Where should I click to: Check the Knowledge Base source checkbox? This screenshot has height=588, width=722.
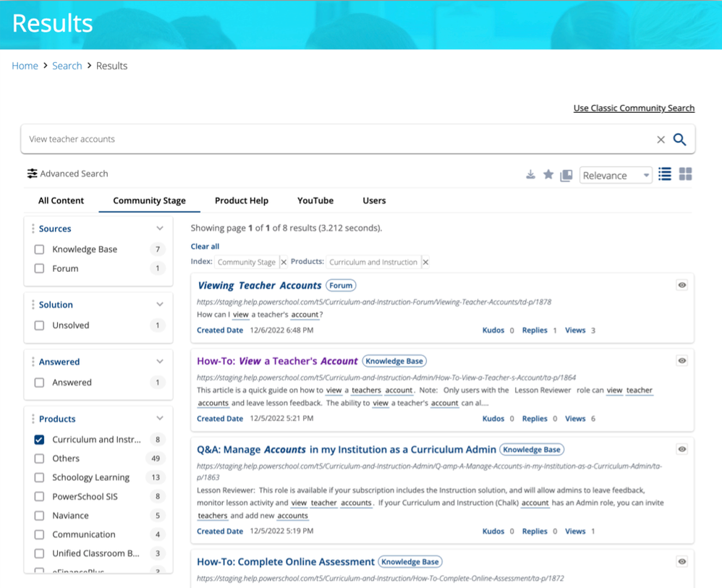tap(40, 250)
